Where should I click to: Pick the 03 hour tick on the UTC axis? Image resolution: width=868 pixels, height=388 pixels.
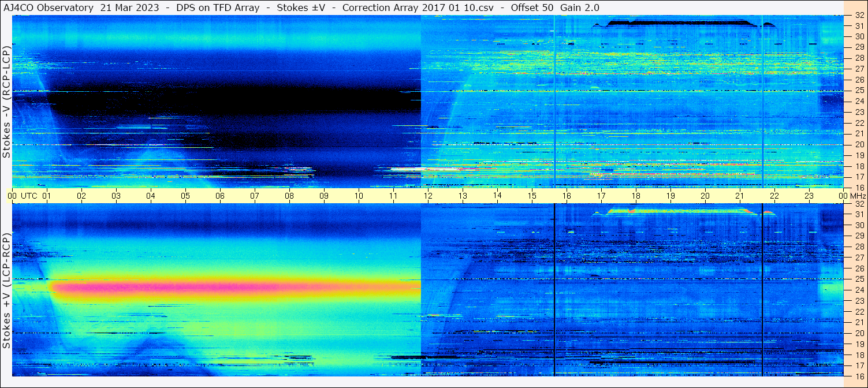116,196
